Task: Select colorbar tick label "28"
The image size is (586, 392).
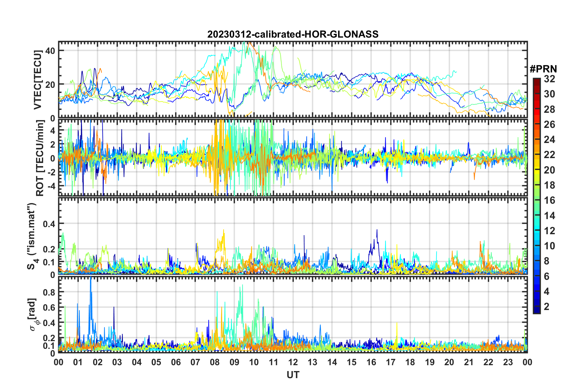Action: point(549,109)
